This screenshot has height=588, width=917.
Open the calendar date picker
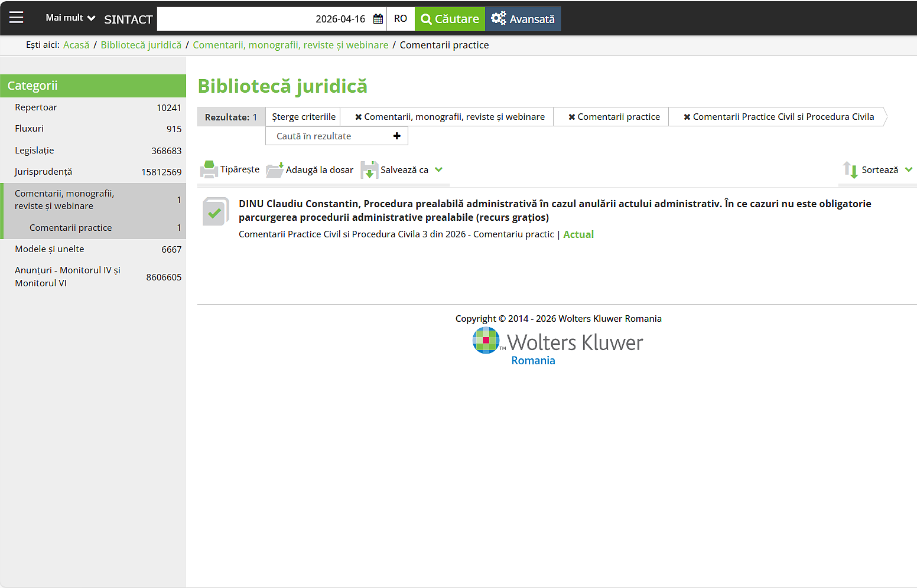point(378,19)
